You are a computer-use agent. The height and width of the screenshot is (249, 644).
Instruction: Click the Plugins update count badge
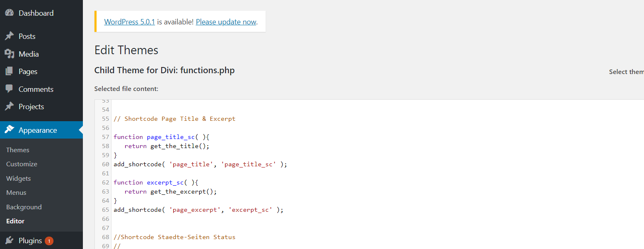click(49, 241)
